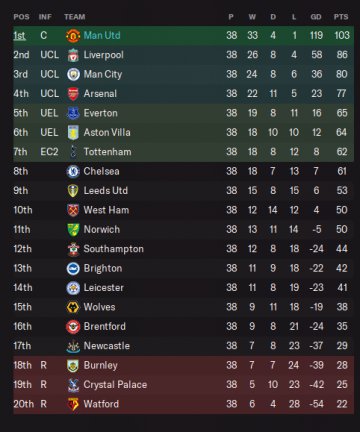Select the 1st position link

click(20, 35)
